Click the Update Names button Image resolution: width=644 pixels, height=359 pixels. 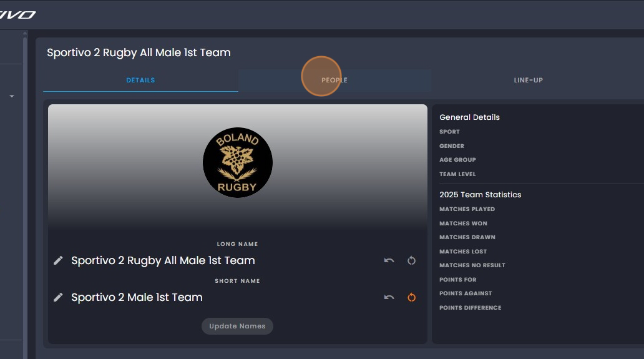[x=237, y=326]
